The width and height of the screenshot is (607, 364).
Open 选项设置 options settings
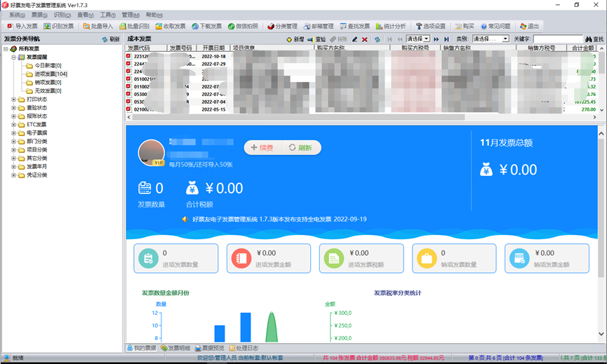click(430, 26)
